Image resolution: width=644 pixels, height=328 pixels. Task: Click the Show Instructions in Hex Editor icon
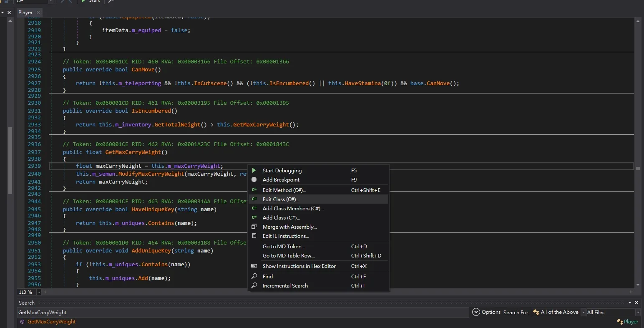254,266
